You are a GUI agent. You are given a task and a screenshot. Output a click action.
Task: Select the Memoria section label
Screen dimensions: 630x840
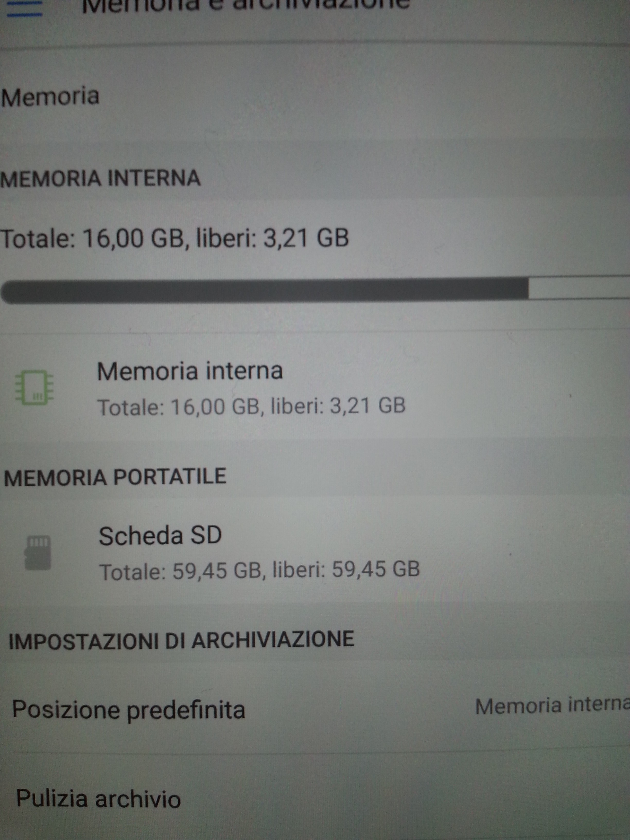pyautogui.click(x=50, y=97)
